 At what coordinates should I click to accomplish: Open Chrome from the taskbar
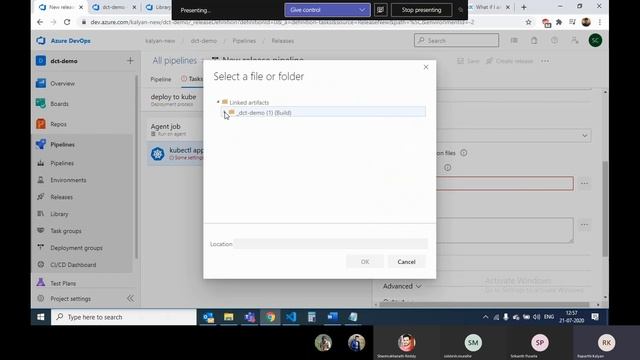click(270, 317)
